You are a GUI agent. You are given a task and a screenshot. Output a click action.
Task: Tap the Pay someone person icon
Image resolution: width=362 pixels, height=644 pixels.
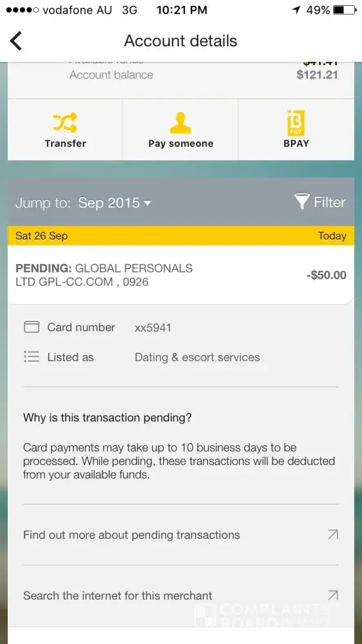180,122
